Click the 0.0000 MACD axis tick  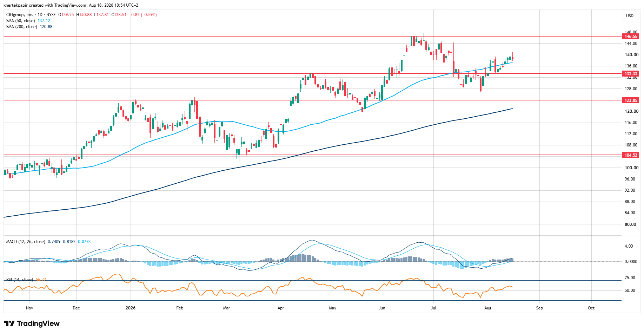[x=631, y=262]
